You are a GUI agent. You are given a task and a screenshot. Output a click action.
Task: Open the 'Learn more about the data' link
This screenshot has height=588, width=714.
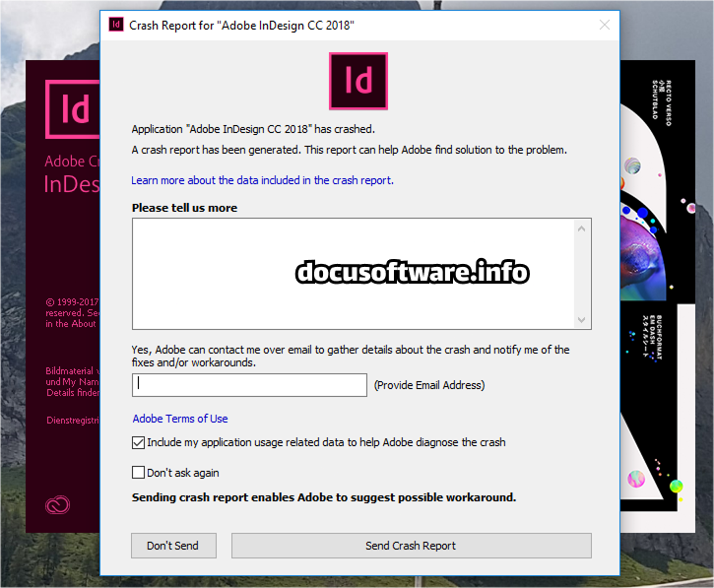coord(262,180)
